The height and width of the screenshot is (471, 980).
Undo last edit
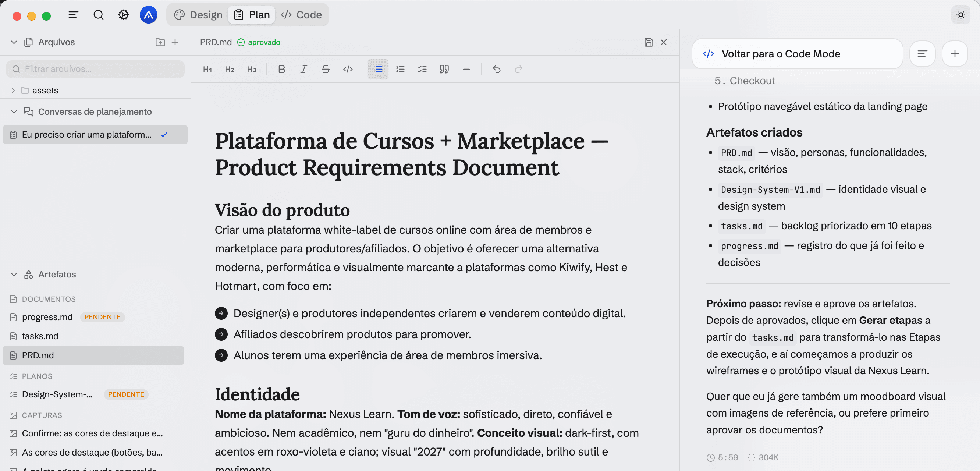click(497, 69)
